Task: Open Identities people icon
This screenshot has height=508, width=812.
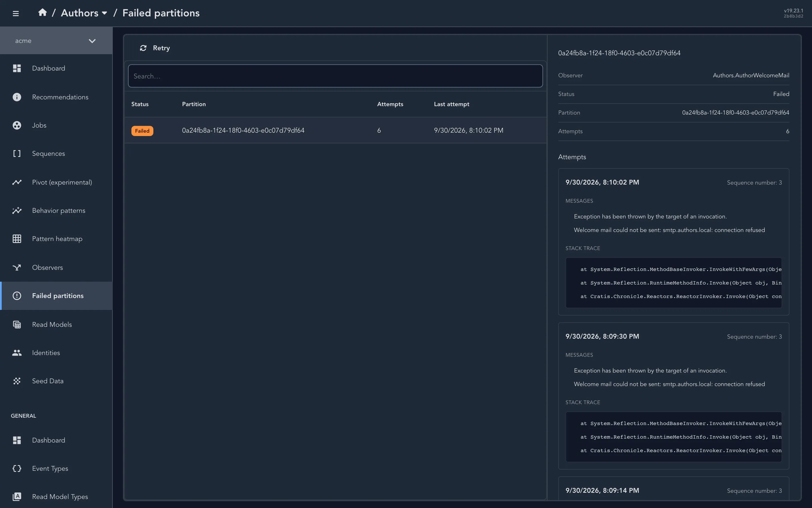Action: point(17,353)
